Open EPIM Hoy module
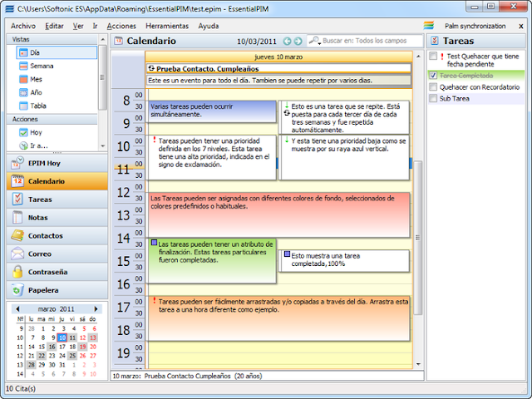 57,163
